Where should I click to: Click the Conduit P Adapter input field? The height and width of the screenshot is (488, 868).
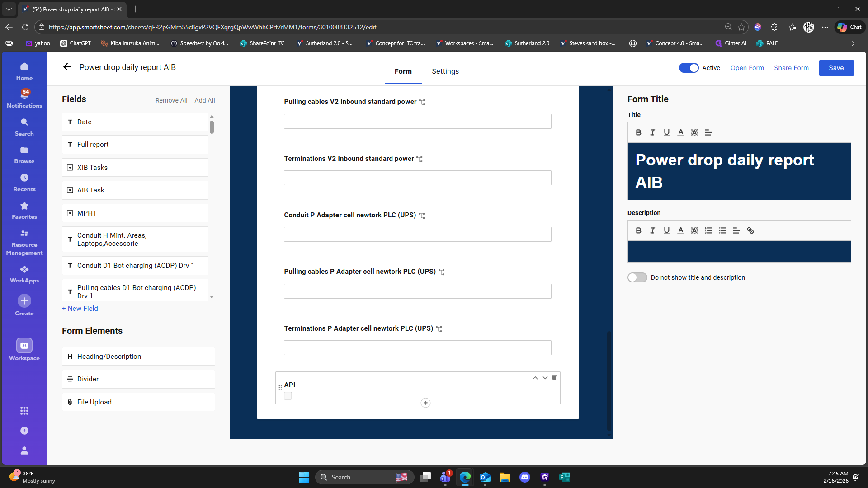(x=417, y=235)
